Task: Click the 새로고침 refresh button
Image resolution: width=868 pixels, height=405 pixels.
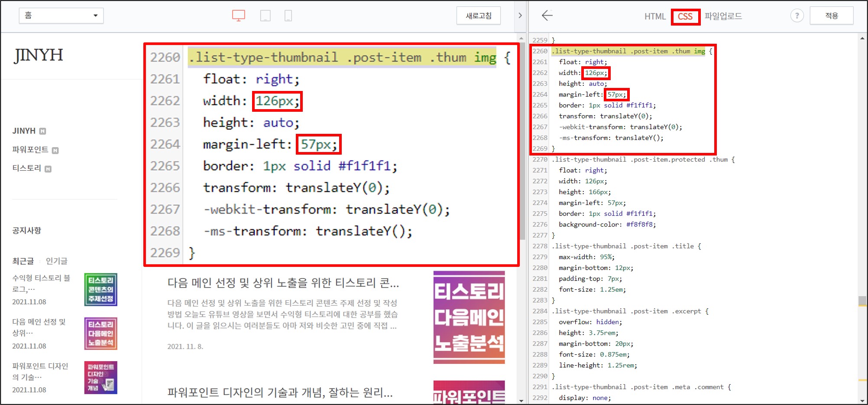Action: click(479, 16)
